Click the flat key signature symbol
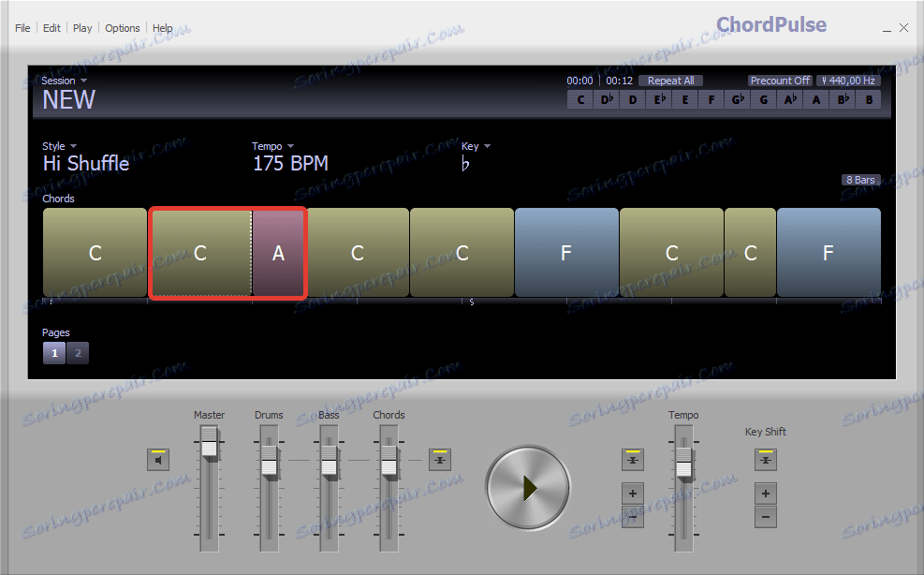Image resolution: width=924 pixels, height=575 pixels. (465, 163)
